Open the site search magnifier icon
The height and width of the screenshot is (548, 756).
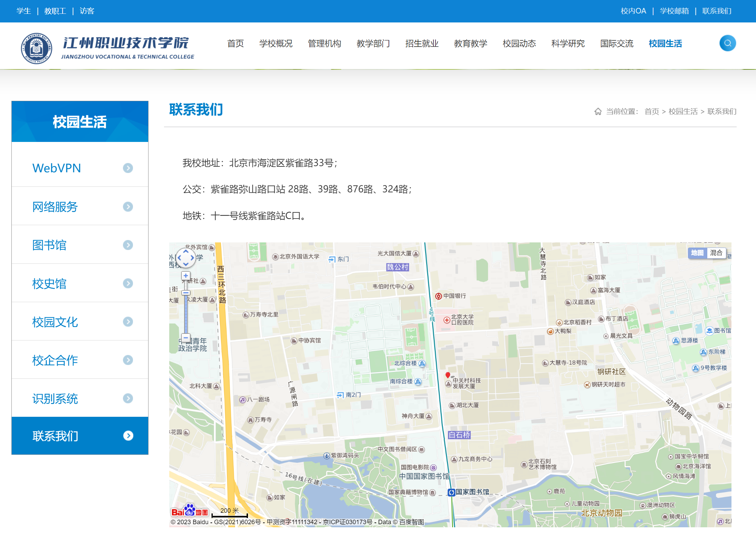pyautogui.click(x=727, y=43)
